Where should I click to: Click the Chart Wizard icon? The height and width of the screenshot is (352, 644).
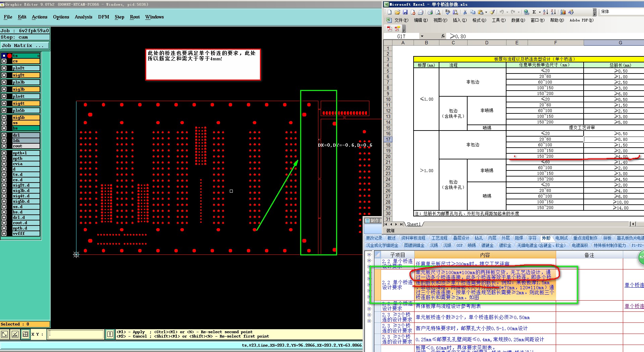pyautogui.click(x=563, y=12)
